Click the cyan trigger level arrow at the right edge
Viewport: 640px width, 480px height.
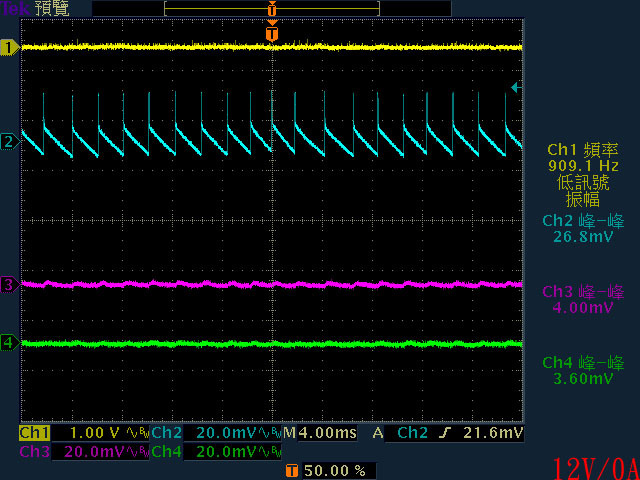tap(516, 87)
